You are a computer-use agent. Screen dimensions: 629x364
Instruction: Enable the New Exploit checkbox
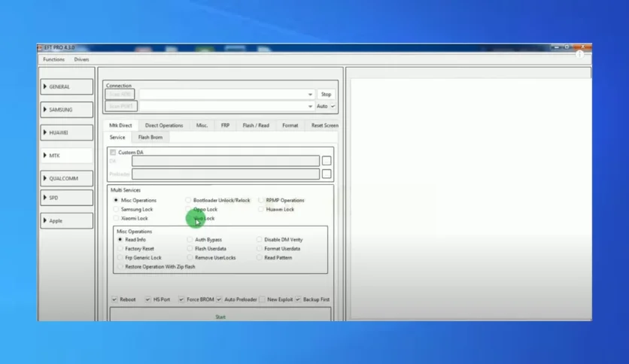click(262, 299)
